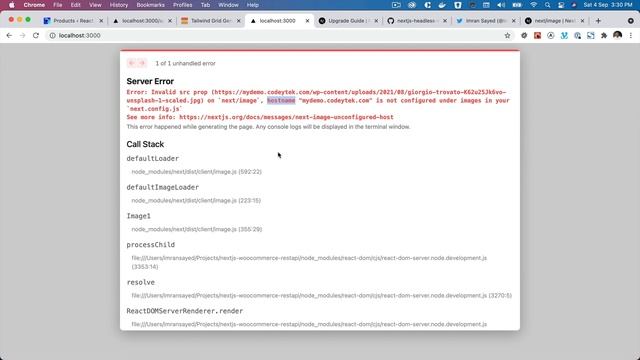
Task: Switch to the nextjs-headless GitHub tab
Action: (x=416, y=20)
